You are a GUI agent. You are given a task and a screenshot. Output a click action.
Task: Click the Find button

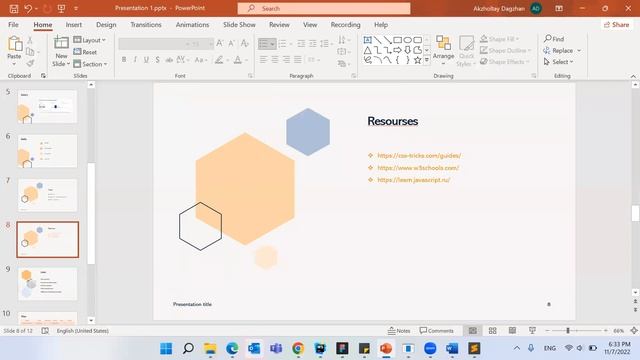554,39
